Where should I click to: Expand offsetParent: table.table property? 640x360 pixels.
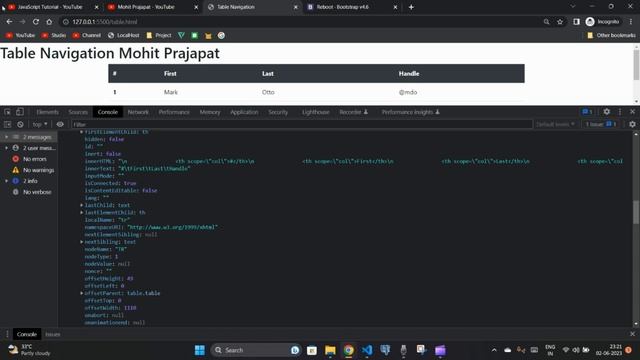[x=82, y=293]
